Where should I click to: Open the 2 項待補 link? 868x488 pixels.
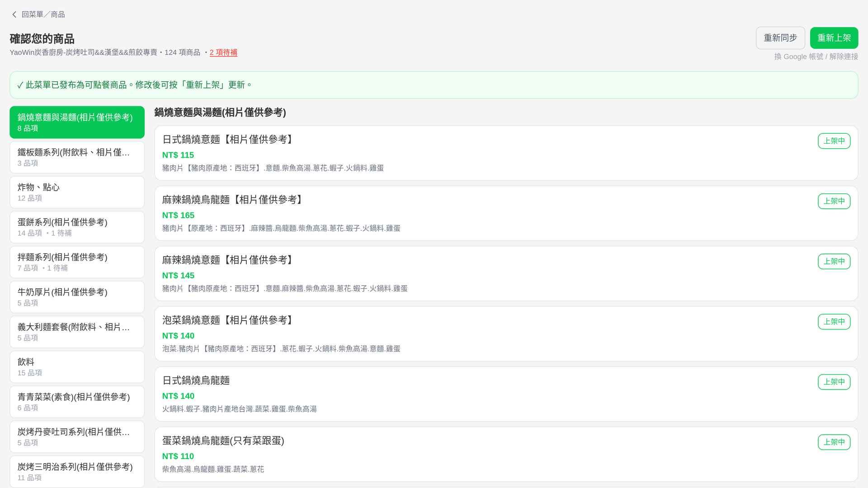[x=223, y=52]
